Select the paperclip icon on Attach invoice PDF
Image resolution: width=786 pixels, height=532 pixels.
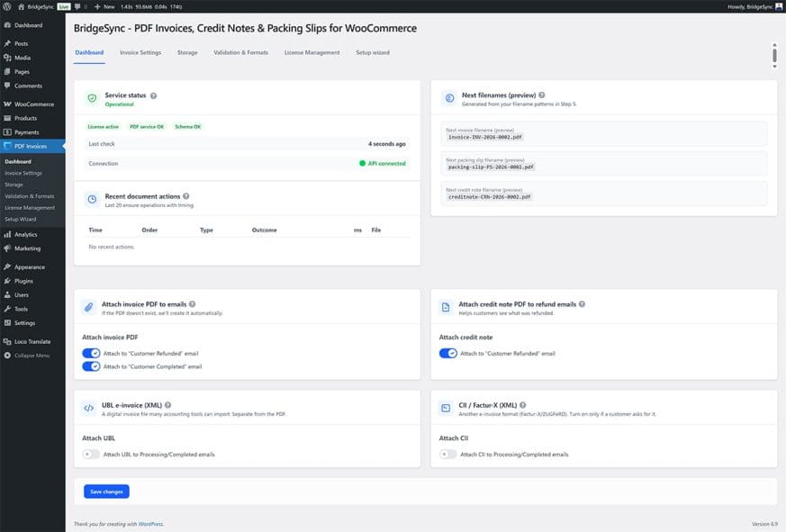point(90,305)
